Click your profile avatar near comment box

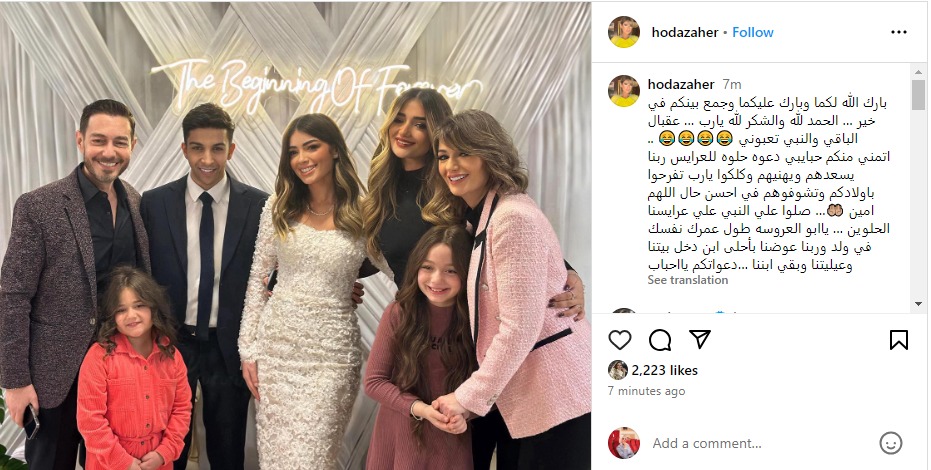pyautogui.click(x=624, y=443)
